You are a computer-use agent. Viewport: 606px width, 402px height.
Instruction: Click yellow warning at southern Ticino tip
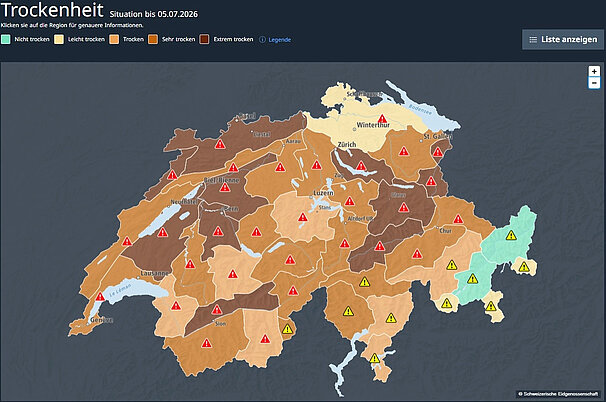(x=374, y=358)
